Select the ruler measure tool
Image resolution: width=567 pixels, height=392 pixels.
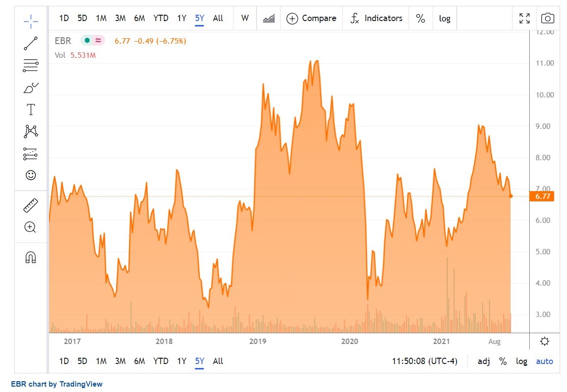(31, 205)
